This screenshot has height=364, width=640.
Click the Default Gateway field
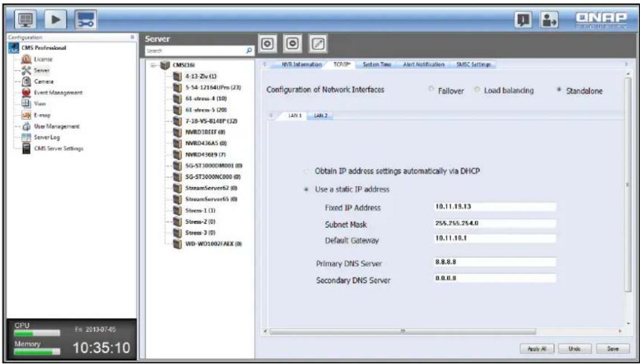[494, 239]
